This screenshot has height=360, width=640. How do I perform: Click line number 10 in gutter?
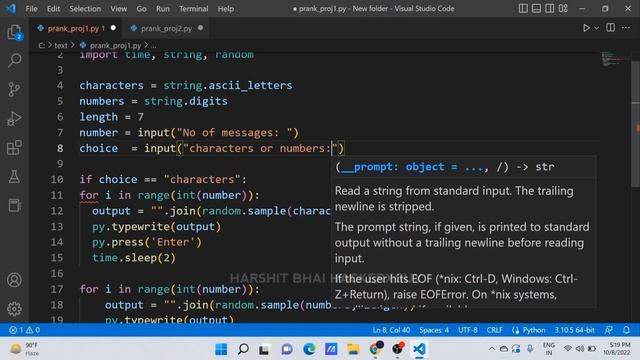point(57,180)
